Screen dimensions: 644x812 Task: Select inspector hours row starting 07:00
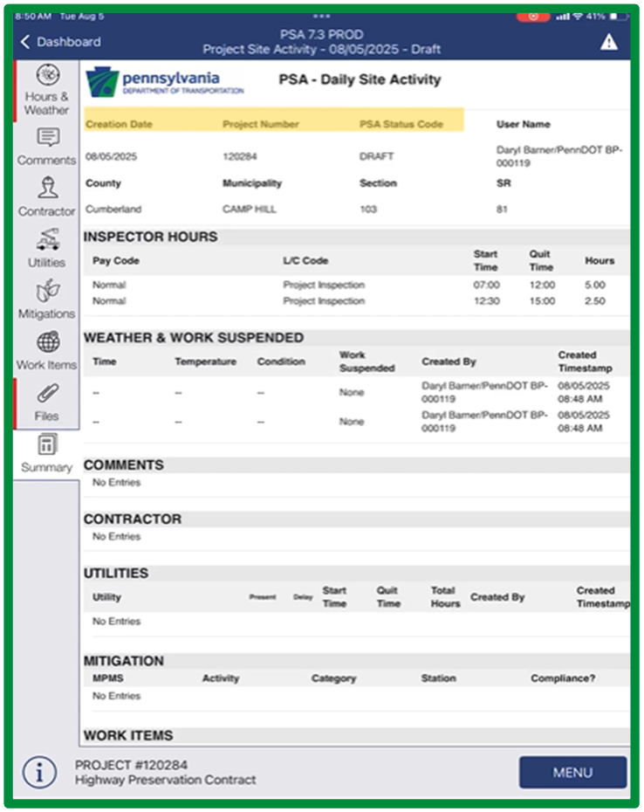pyautogui.click(x=357, y=285)
